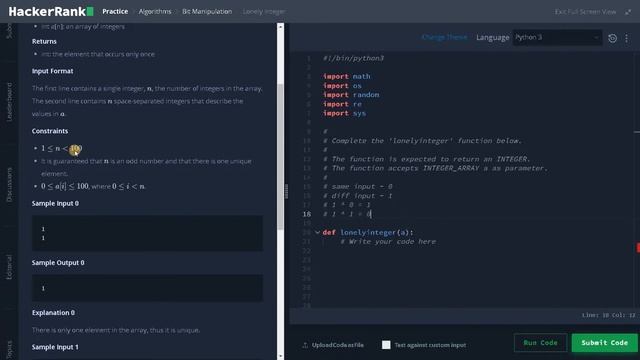640x360 pixels.
Task: Click the '# Write your code here' comment
Action: [388, 242]
